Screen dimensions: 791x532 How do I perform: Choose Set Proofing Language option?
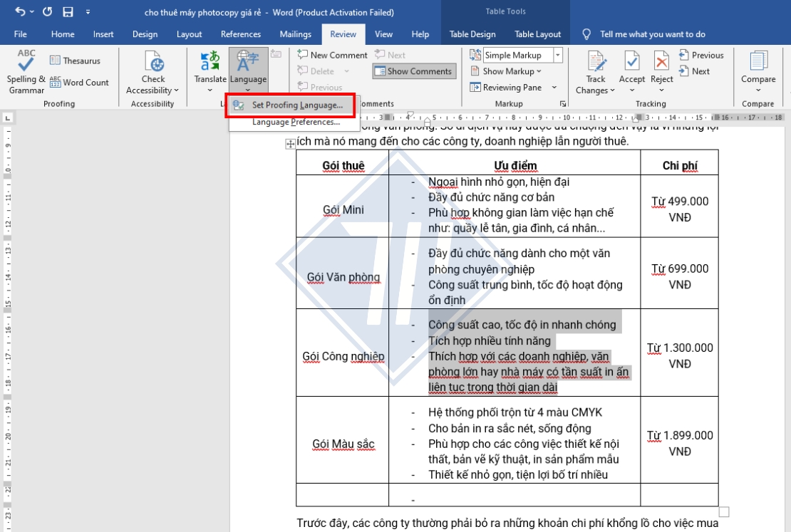[x=291, y=105]
